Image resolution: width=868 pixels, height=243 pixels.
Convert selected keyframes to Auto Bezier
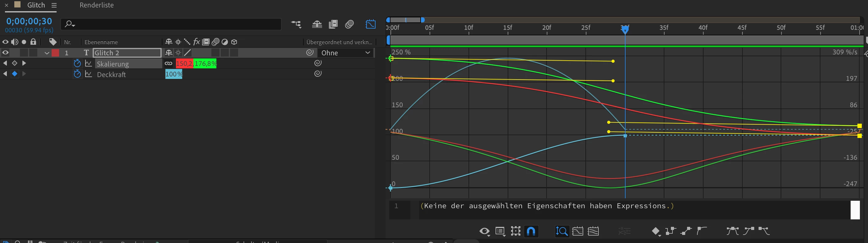(702, 231)
